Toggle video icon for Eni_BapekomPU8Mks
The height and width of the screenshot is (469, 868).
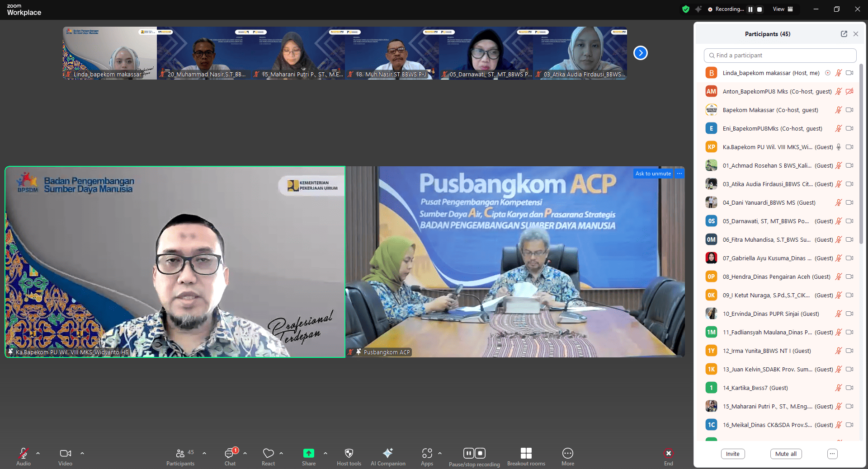coord(849,128)
